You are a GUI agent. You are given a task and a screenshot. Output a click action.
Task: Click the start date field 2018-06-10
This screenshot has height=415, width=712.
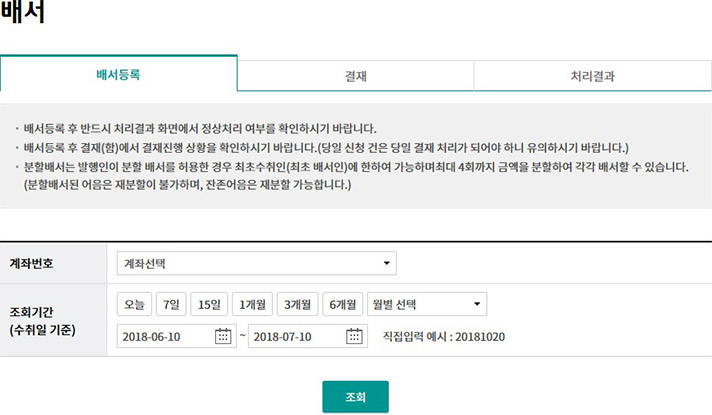(165, 336)
